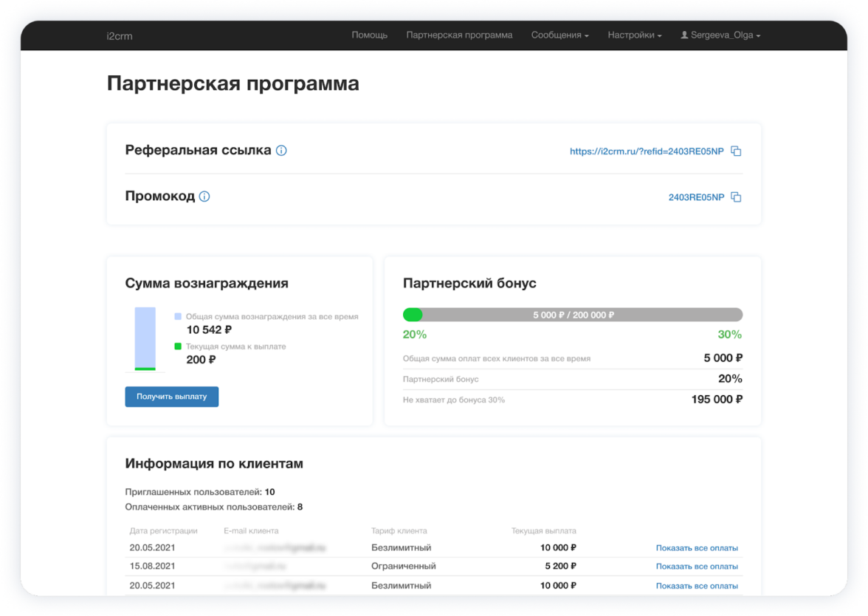Click the partner bonus progress bar
Image resolution: width=868 pixels, height=616 pixels.
(572, 315)
